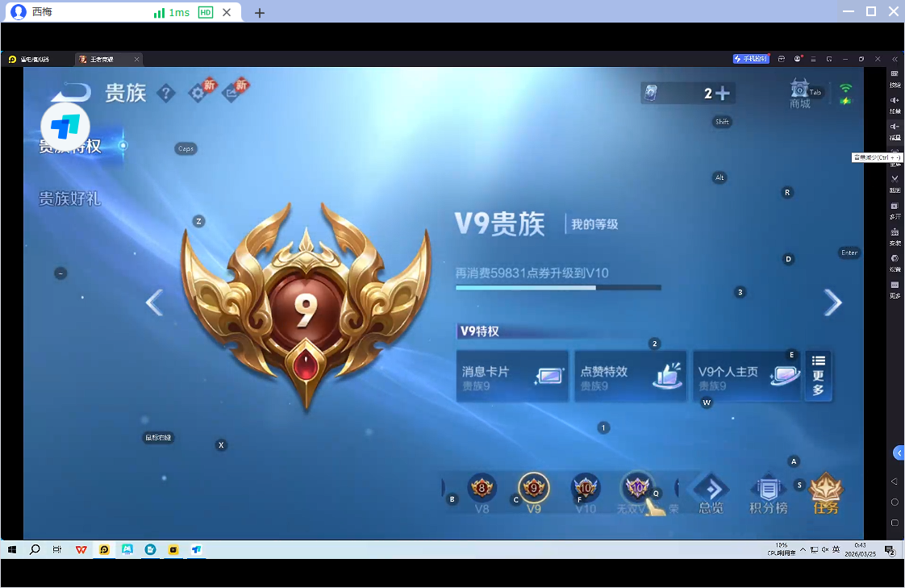905x588 pixels.
Task: Click the V10 upgrade progress bar
Action: click(557, 287)
